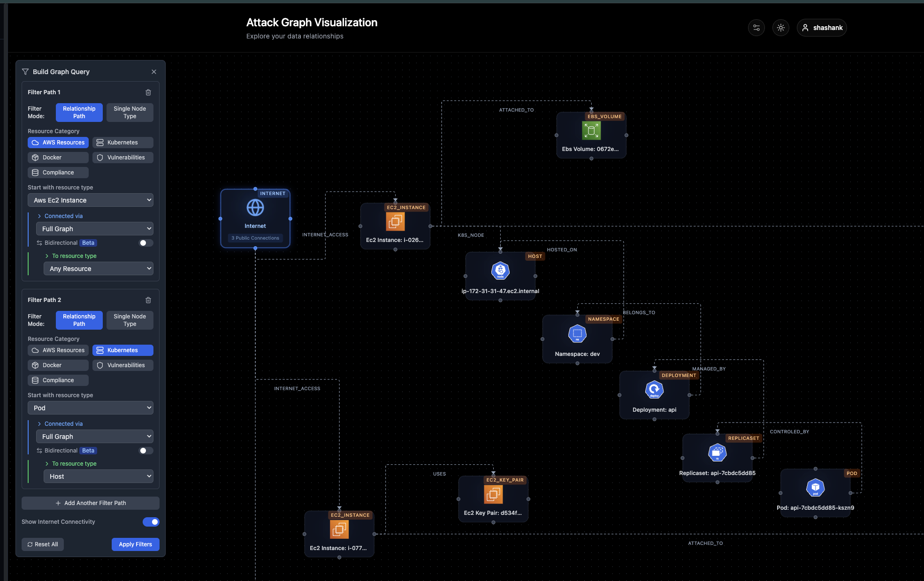The height and width of the screenshot is (581, 924).
Task: Choose Compliance category in Filter Path 1
Action: click(58, 173)
